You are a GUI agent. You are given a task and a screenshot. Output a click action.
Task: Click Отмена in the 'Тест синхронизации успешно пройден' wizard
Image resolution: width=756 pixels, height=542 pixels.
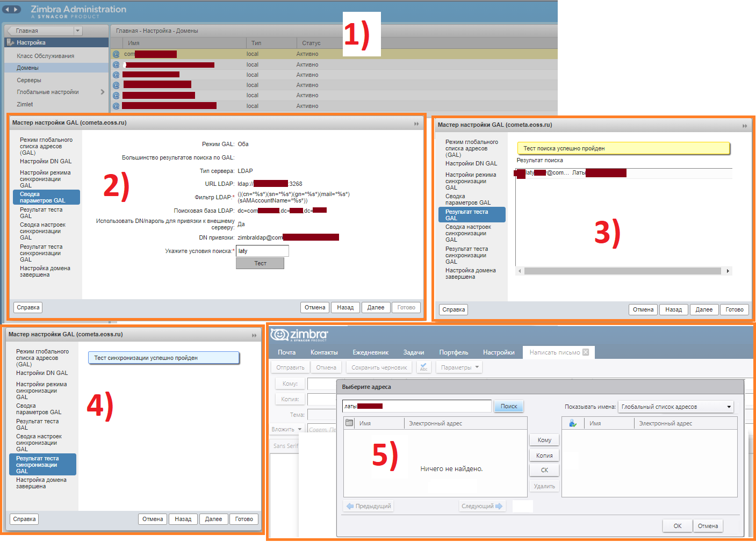(x=153, y=519)
